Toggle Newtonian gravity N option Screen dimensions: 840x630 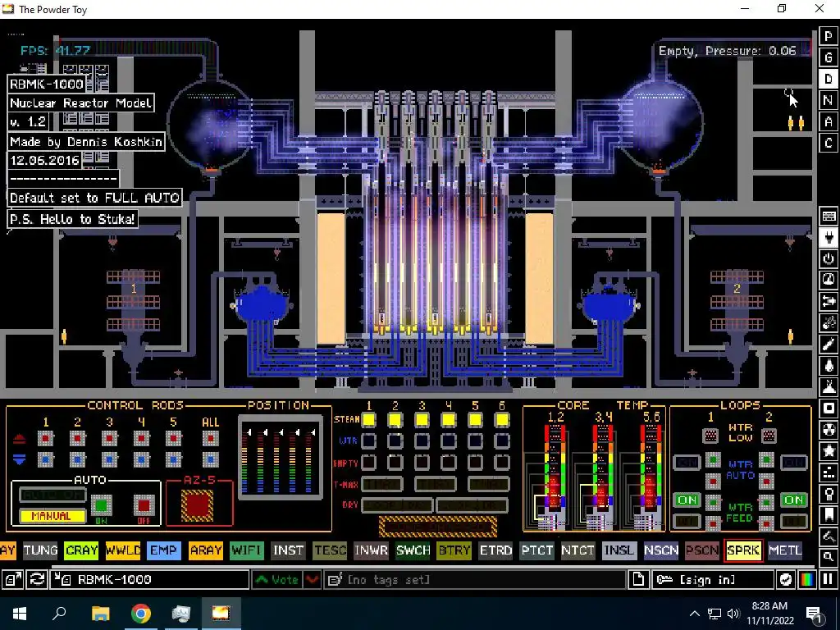click(829, 100)
